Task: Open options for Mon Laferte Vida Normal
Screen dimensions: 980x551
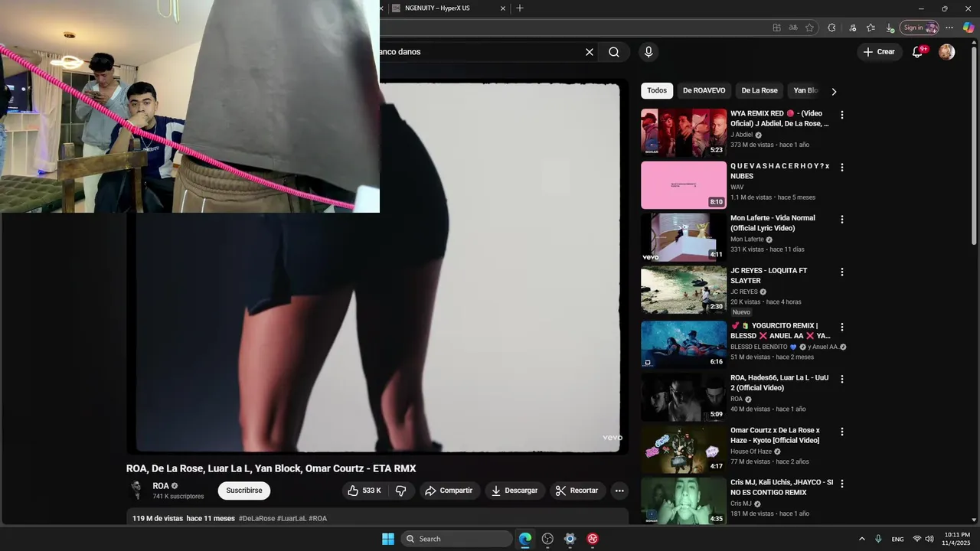Action: pyautogui.click(x=842, y=219)
